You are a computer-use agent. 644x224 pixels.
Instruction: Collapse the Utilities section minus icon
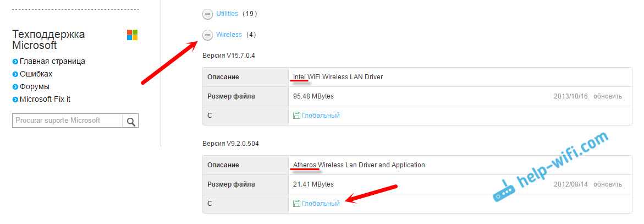tap(208, 14)
